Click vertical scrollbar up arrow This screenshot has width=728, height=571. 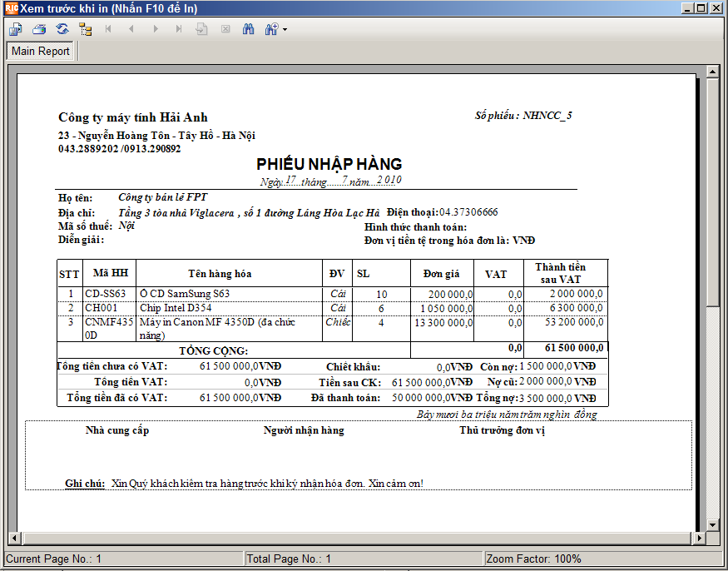pos(712,72)
